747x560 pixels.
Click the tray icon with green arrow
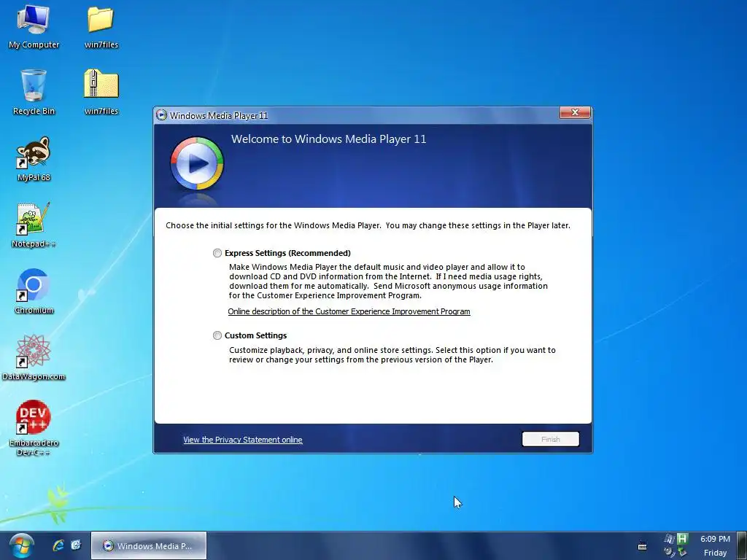click(683, 552)
